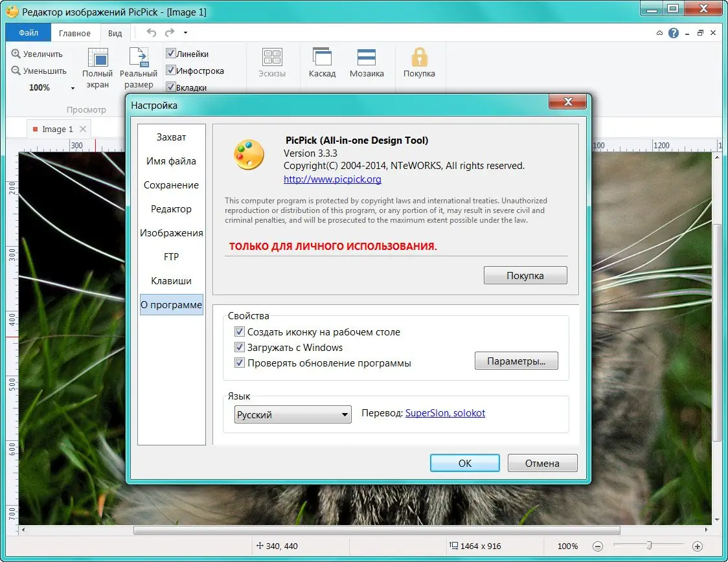
Task: Open the Захват settings section
Action: tap(172, 137)
